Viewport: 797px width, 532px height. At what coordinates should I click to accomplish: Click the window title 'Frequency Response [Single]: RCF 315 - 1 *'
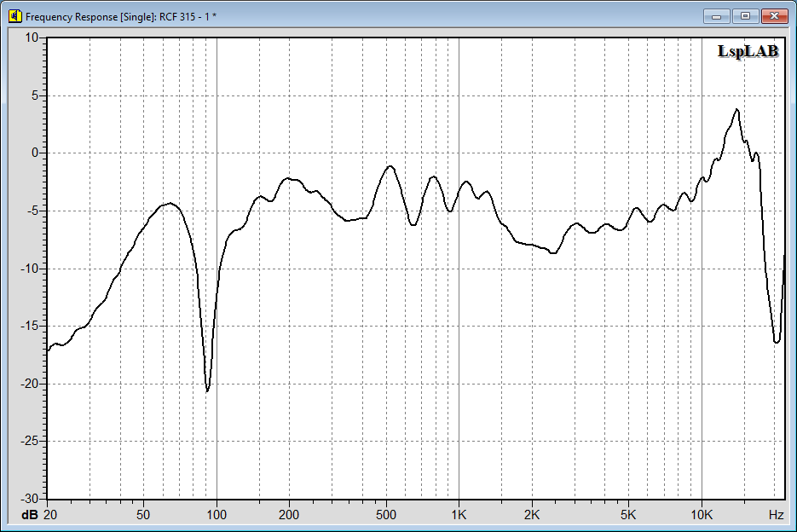click(x=121, y=17)
